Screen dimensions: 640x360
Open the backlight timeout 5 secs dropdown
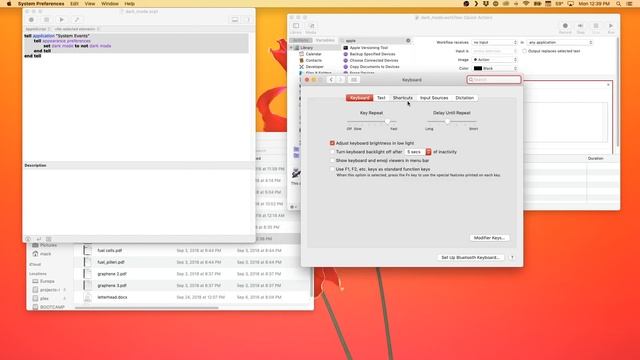(x=418, y=152)
